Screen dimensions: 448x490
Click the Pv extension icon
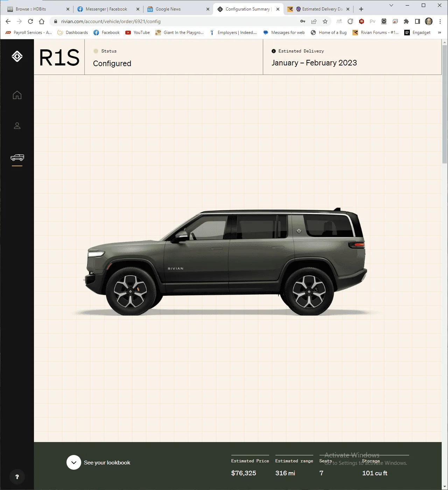coord(373,21)
